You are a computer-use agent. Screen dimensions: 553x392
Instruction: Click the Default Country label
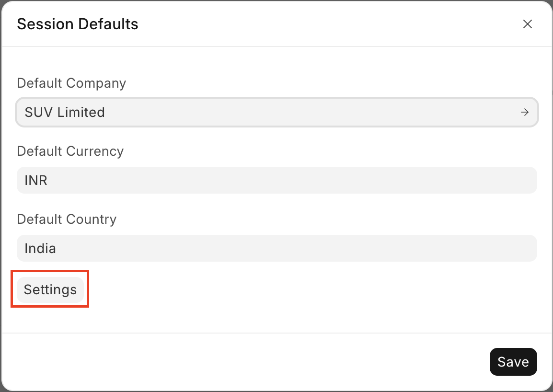[67, 219]
